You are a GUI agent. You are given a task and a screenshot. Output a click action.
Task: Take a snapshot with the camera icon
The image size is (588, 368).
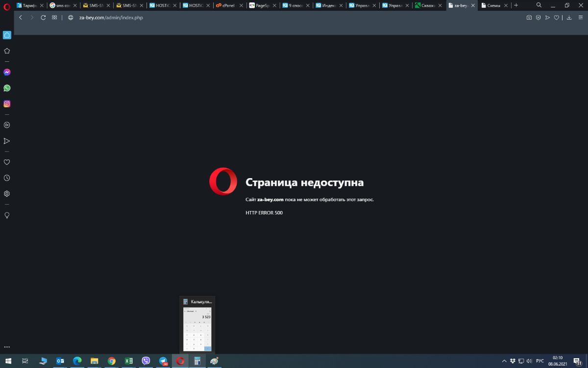click(529, 17)
